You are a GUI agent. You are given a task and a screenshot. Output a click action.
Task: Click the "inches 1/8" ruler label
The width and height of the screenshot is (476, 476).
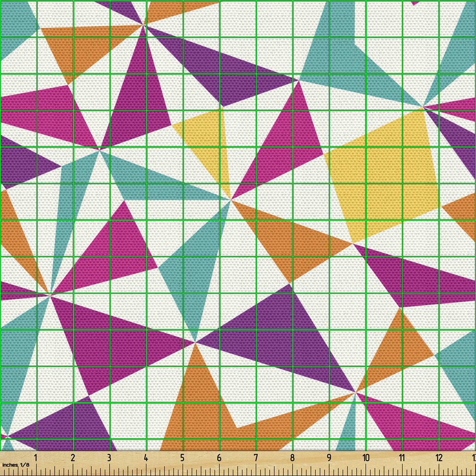(16, 465)
